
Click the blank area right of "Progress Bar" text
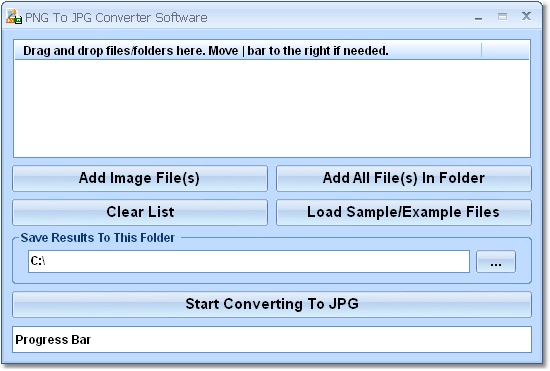coord(310,339)
